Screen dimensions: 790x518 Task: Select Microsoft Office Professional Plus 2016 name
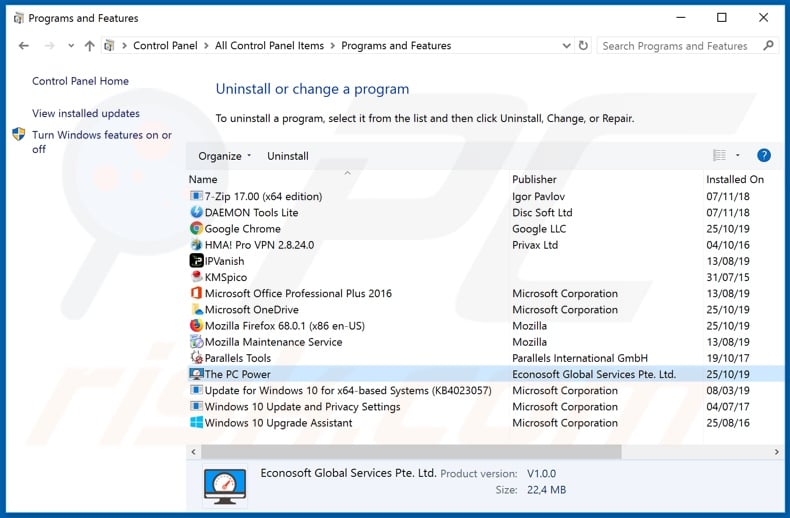(298, 293)
